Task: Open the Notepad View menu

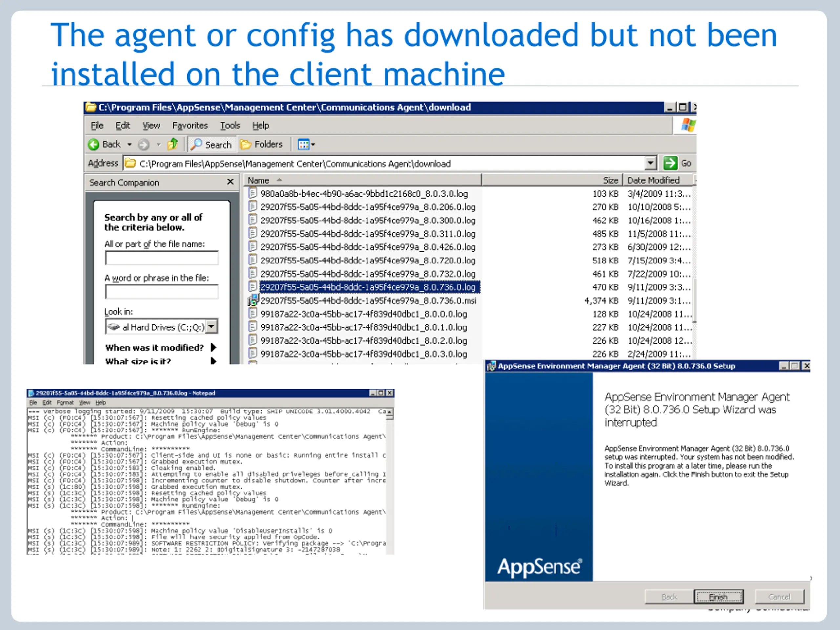Action: click(85, 403)
